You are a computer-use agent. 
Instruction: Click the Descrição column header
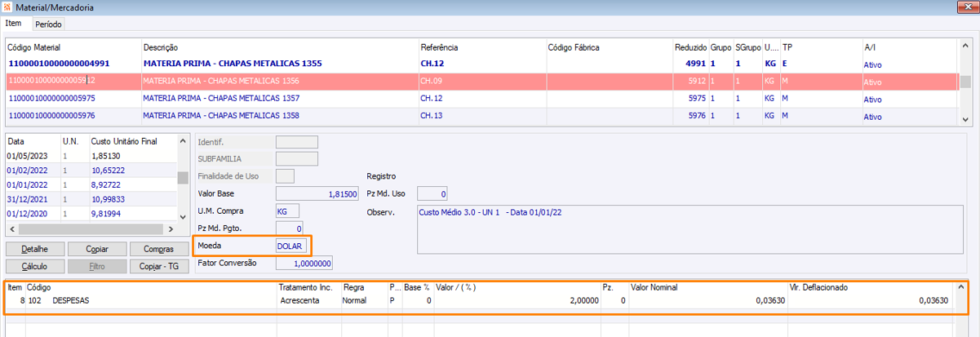pos(160,47)
